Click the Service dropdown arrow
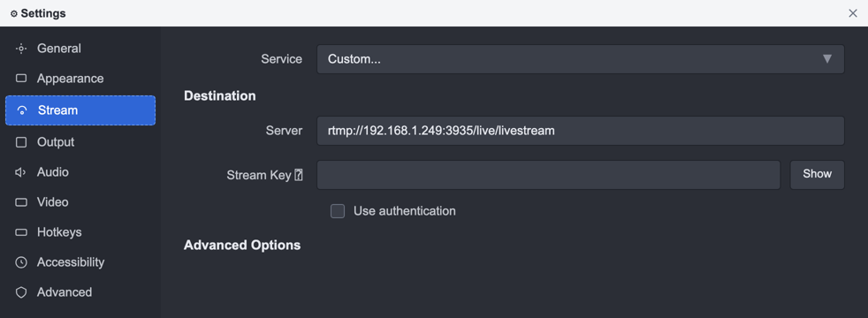 tap(827, 58)
